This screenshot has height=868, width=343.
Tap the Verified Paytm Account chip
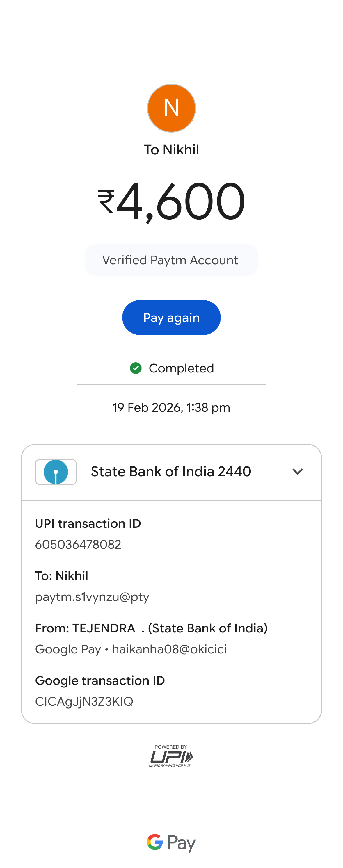(171, 260)
